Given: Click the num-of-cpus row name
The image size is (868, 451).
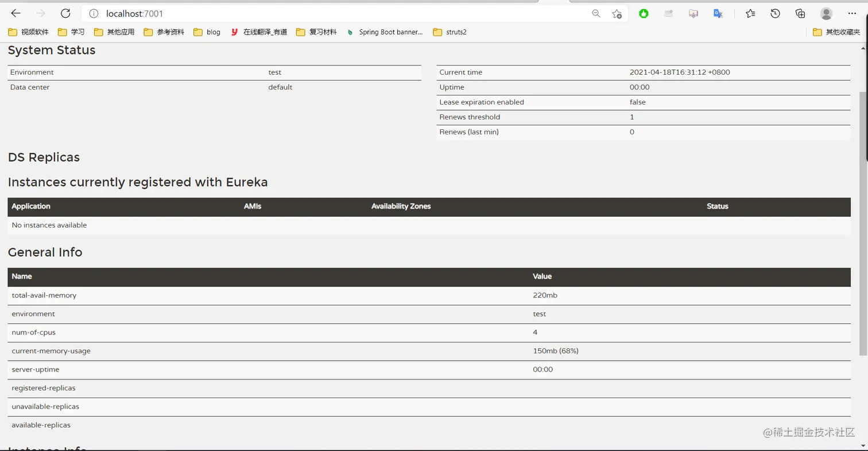Looking at the screenshot, I should [34, 333].
